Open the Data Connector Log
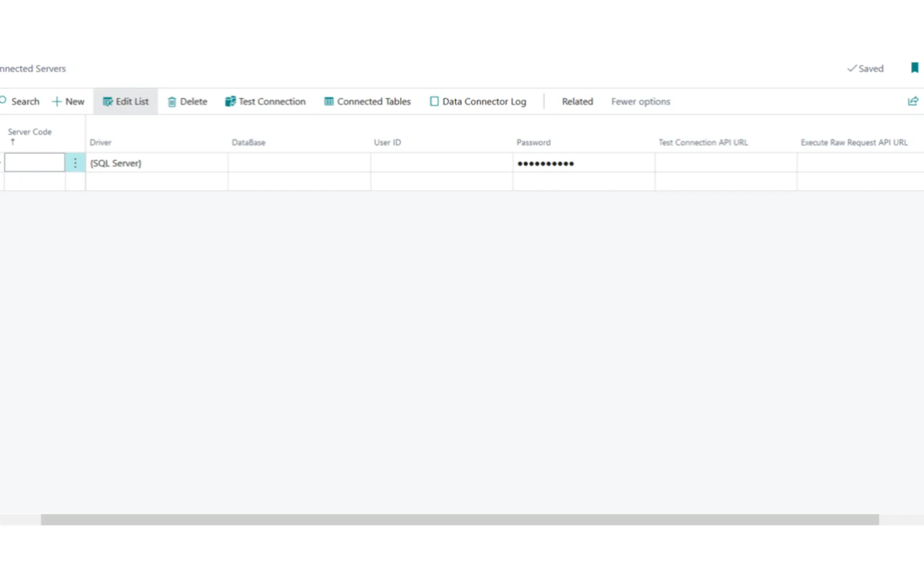This screenshot has width=924, height=578. coord(478,102)
